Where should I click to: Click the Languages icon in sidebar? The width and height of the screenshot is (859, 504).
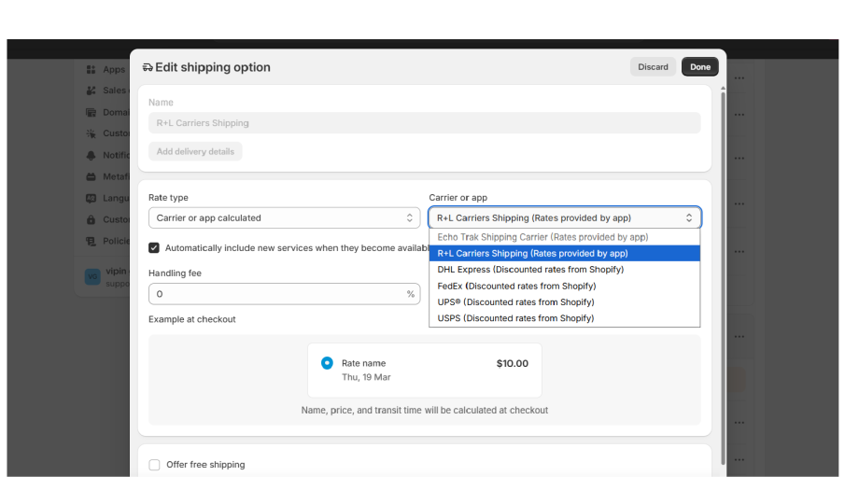pos(92,198)
